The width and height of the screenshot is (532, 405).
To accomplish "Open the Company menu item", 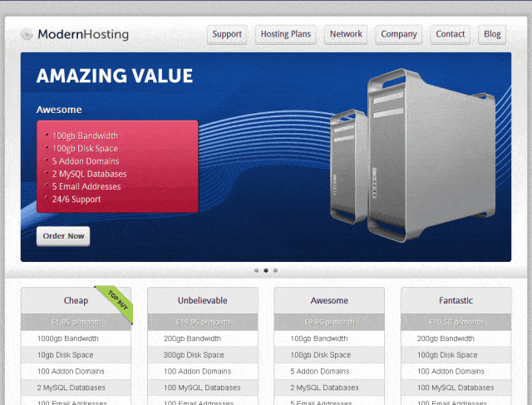I will click(x=399, y=34).
